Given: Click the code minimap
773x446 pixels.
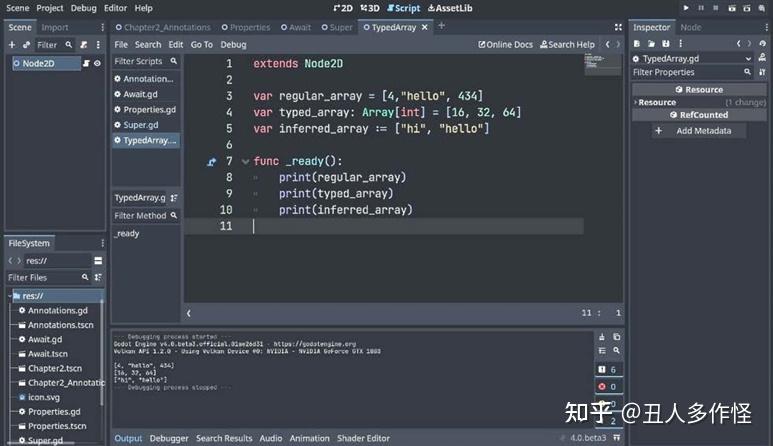Looking at the screenshot, I should pos(602,64).
